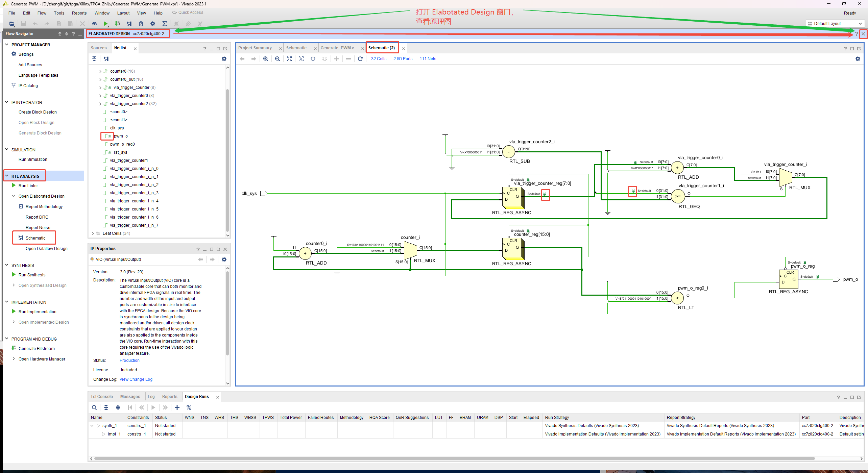Click the 32 Cells link
Image resolution: width=868 pixels, height=473 pixels.
(379, 59)
